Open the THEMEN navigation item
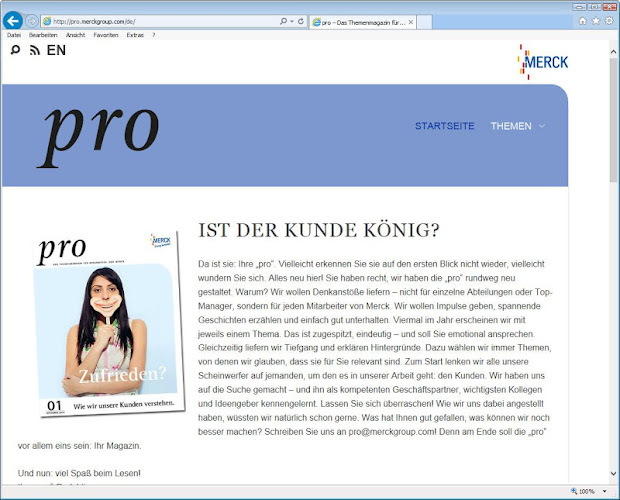The height and width of the screenshot is (500, 620). click(511, 126)
